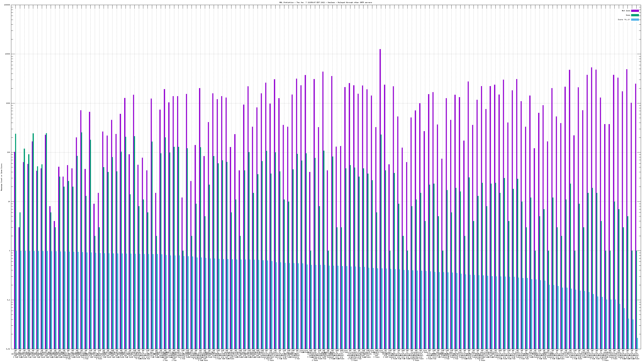This screenshot has height=362, width=644.
Task: Click the 10000 y-axis tick label
Action: 8,54
